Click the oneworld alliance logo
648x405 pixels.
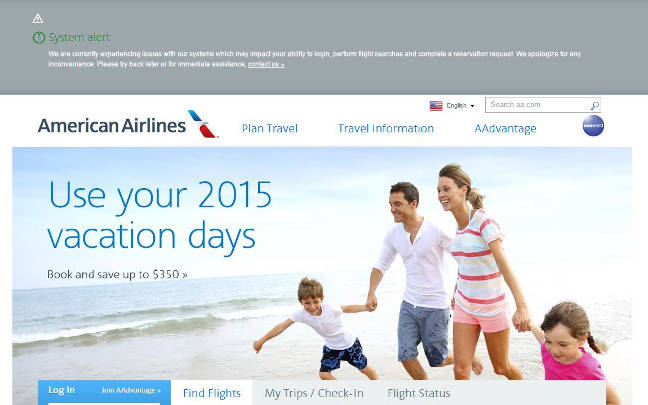[593, 126]
